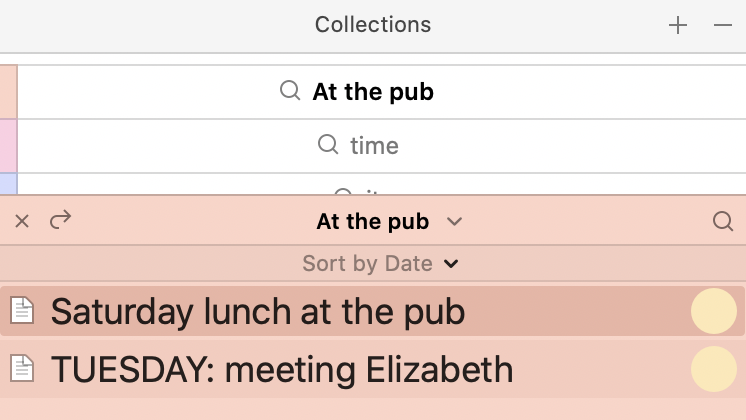Close the At the pub panel
This screenshot has width=746, height=420.
[x=22, y=221]
